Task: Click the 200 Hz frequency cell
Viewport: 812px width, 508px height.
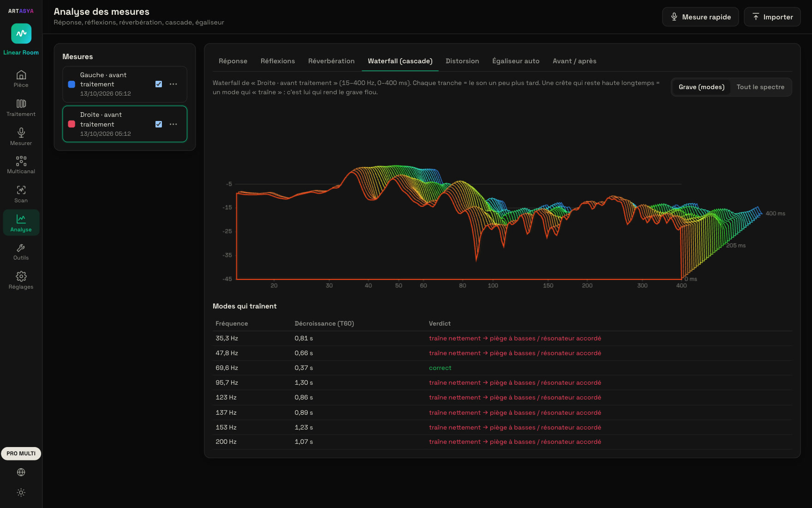Action: pyautogui.click(x=226, y=441)
